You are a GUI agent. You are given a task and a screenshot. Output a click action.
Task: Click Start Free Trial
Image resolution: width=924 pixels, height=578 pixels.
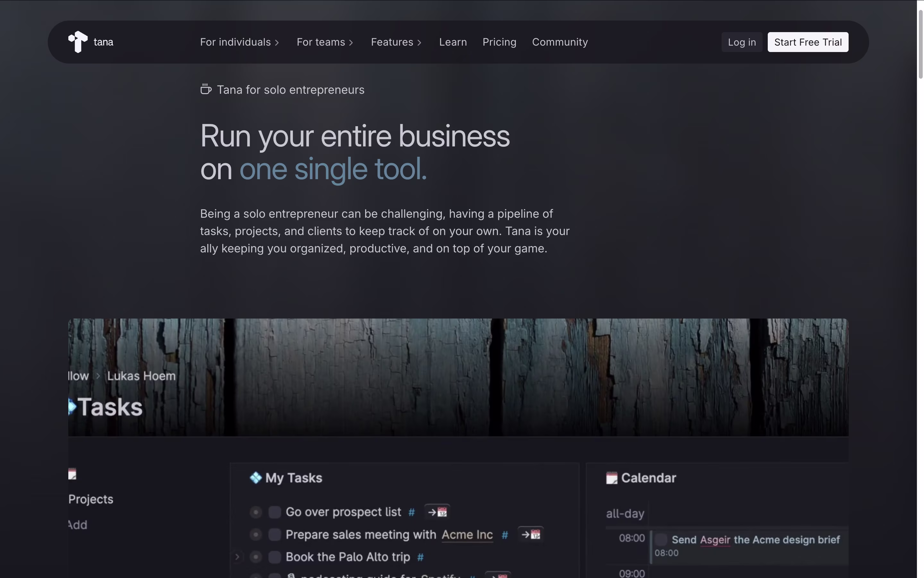(808, 42)
